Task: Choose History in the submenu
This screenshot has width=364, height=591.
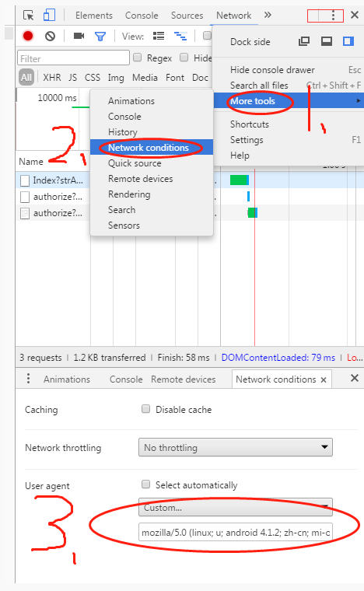Action: point(152,132)
